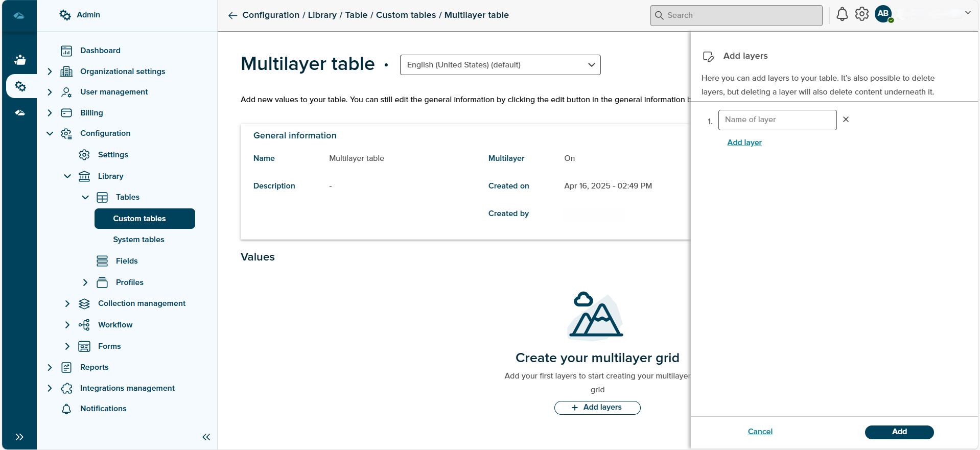Viewport: 980px width, 450px height.
Task: Open the Dashboard icon in sidebar
Action: [66, 51]
